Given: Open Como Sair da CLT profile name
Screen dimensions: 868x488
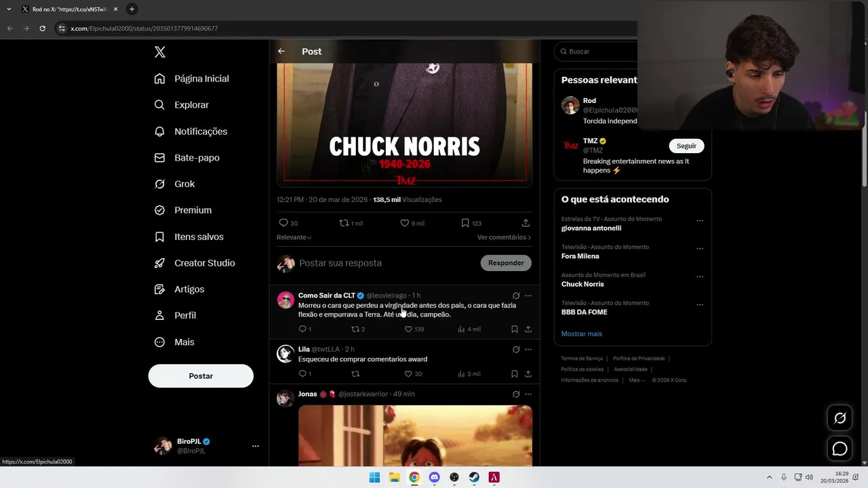Looking at the screenshot, I should click(x=327, y=296).
